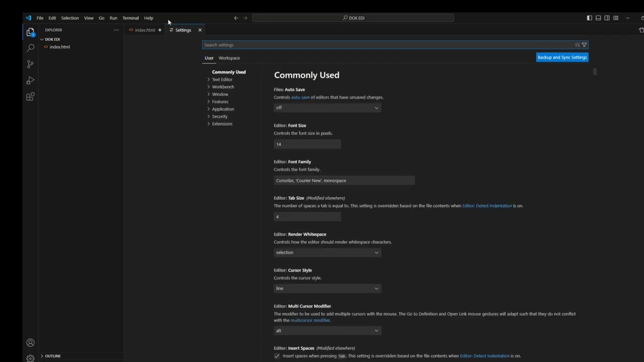Click the Tab Size input field

[x=307, y=217]
